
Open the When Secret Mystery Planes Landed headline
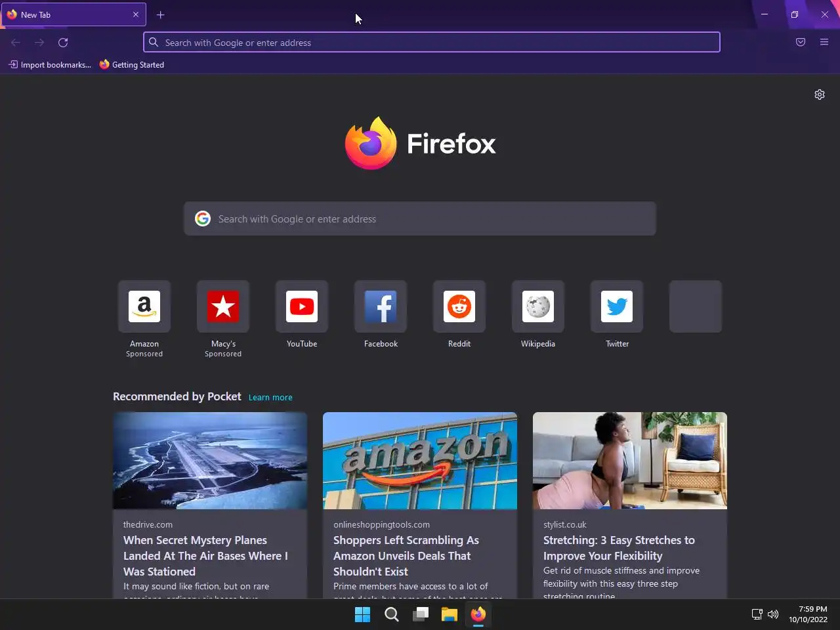point(205,556)
